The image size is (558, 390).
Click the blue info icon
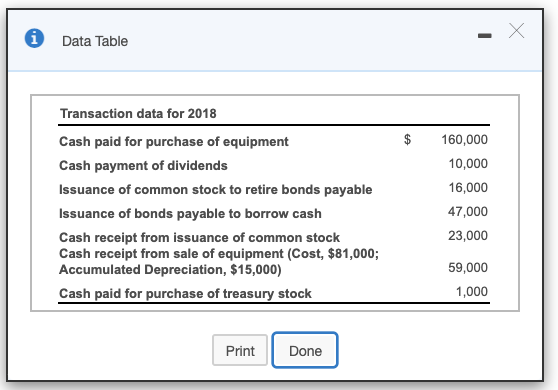[x=35, y=38]
